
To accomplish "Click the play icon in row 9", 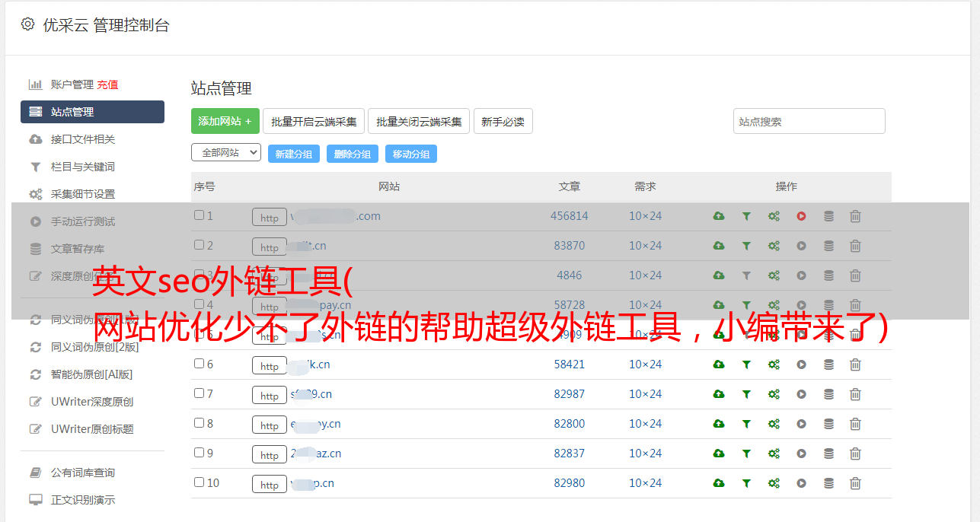I will [x=801, y=454].
